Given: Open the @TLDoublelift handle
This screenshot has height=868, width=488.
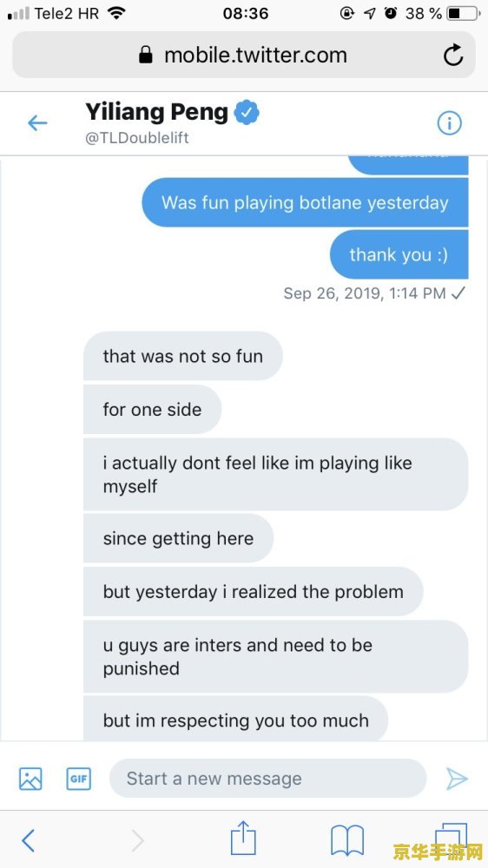Looking at the screenshot, I should [x=137, y=138].
